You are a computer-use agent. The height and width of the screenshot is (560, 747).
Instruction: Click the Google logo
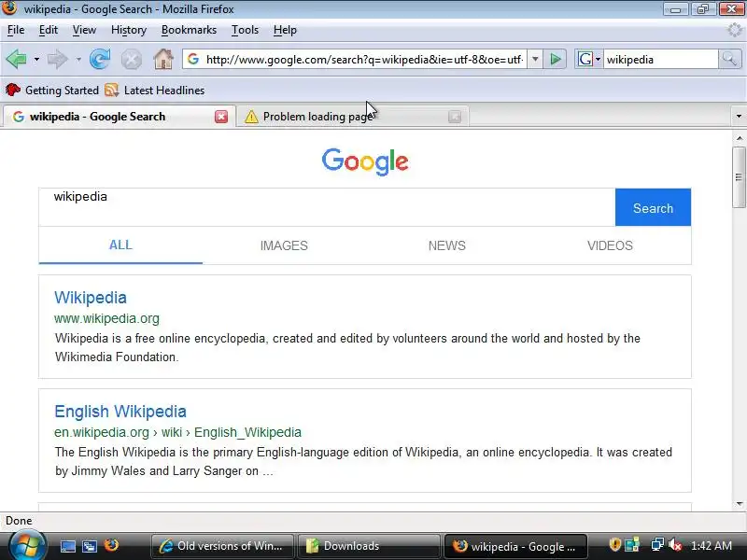click(x=365, y=161)
